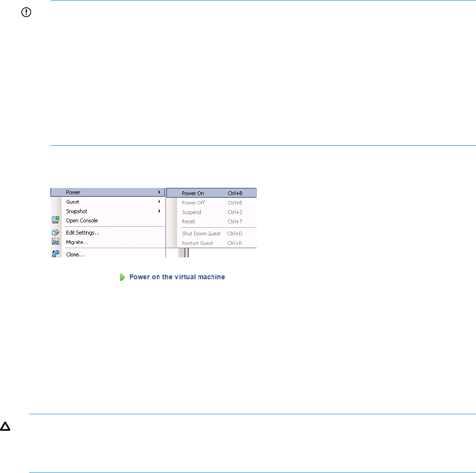
Task: Click the Ctrl+D shortcut text
Action: [235, 234]
